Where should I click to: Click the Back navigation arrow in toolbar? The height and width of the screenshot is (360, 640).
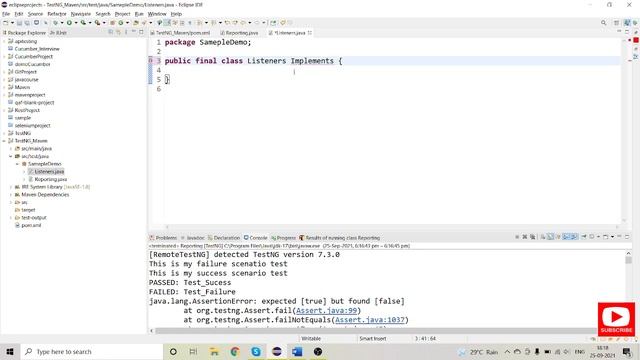[x=243, y=23]
